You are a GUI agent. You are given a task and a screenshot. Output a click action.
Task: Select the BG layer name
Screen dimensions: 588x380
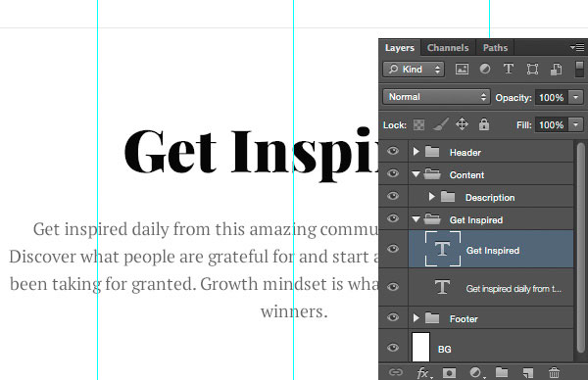444,350
